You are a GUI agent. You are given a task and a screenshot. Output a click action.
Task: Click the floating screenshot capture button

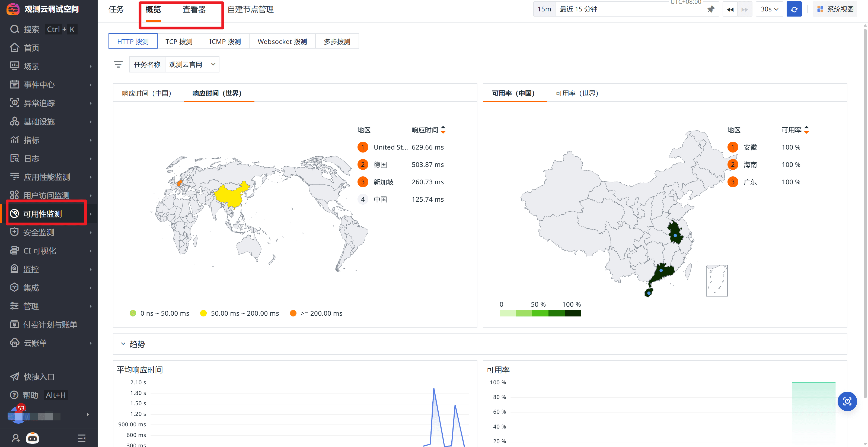pos(847,401)
